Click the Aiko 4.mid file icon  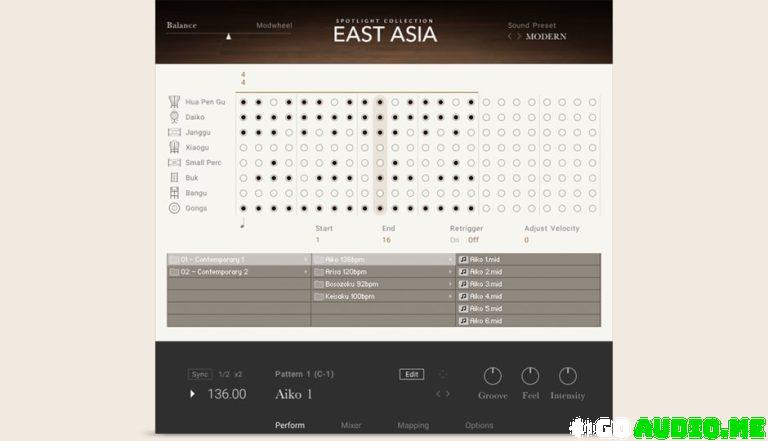[x=463, y=296]
